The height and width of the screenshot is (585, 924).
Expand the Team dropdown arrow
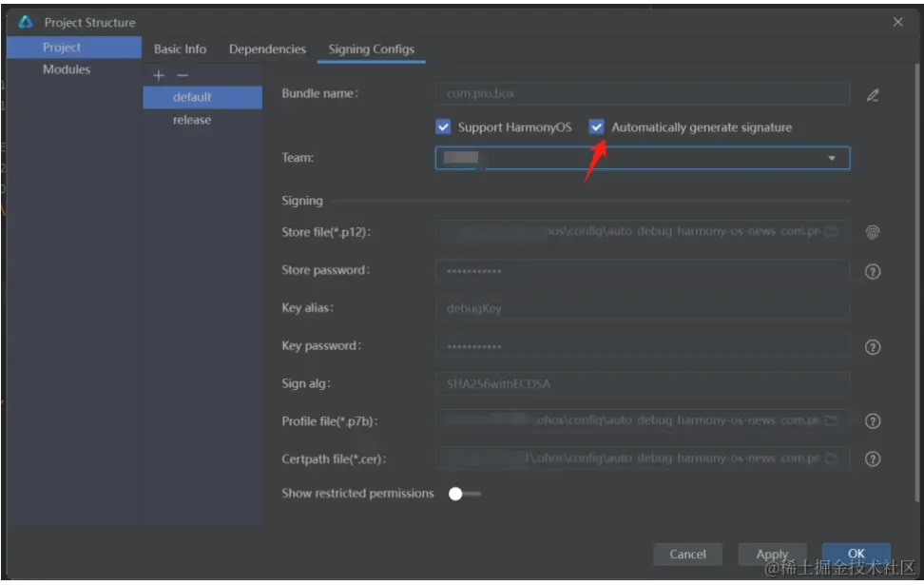tap(832, 158)
